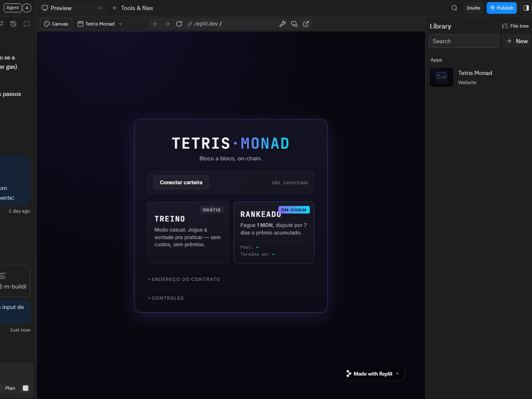This screenshot has height=399, width=532.
Task: Open the search magnifier in top bar
Action: (454, 8)
